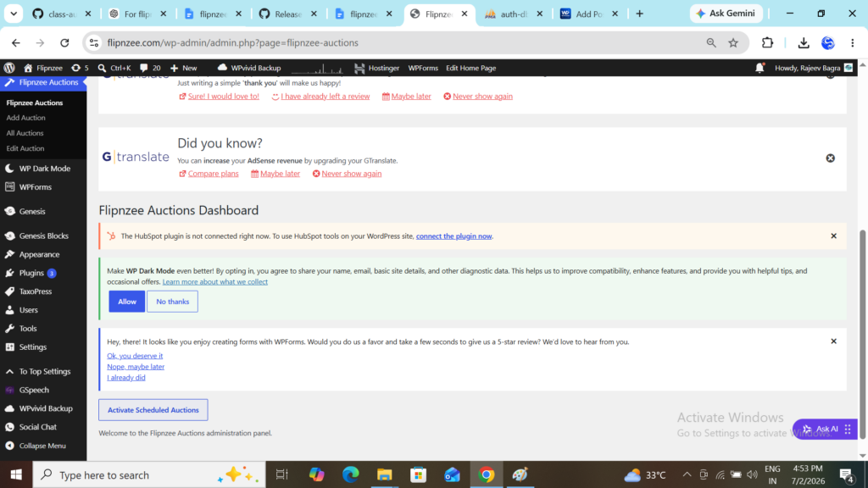Open Genesis Blocks in the sidebar
868x488 pixels.
coord(43,236)
